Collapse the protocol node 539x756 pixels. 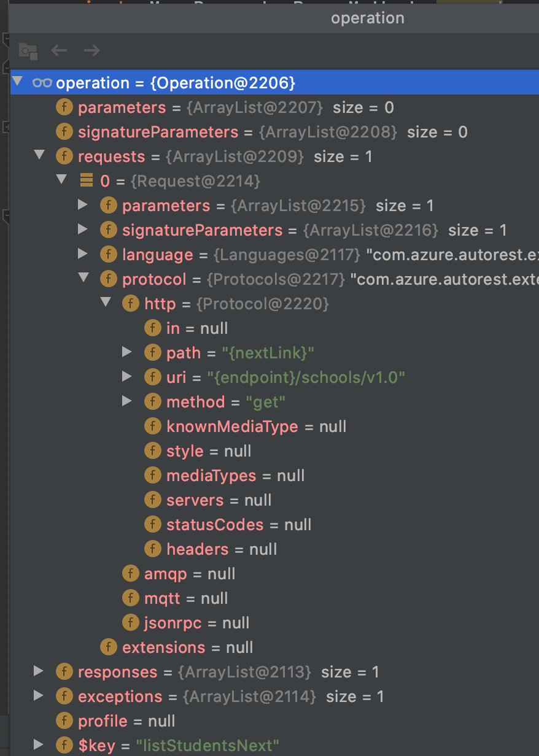click(x=83, y=278)
